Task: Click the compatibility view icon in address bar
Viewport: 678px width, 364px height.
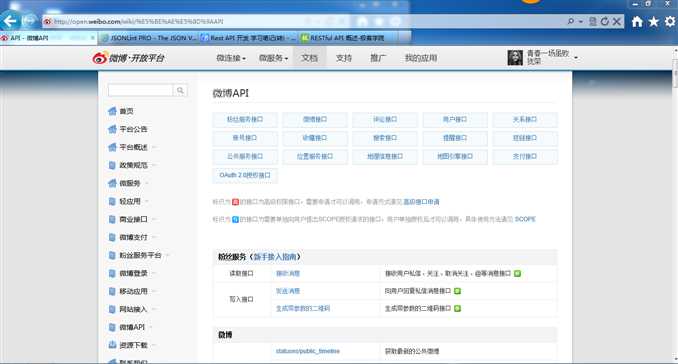Action: coord(593,21)
